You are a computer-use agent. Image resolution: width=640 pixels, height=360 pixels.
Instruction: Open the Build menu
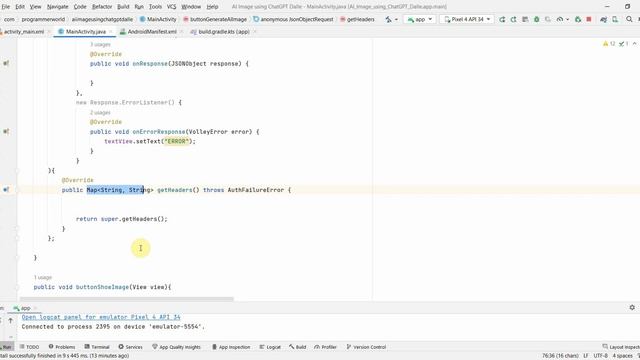coord(123,7)
